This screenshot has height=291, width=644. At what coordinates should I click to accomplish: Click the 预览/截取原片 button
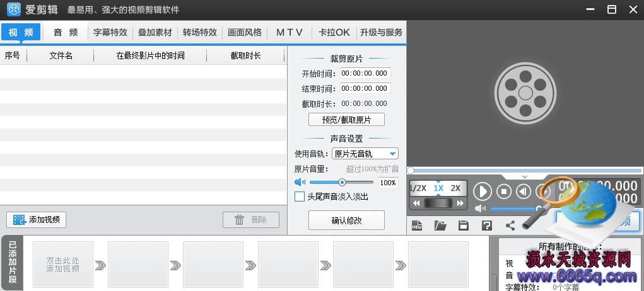pyautogui.click(x=347, y=120)
